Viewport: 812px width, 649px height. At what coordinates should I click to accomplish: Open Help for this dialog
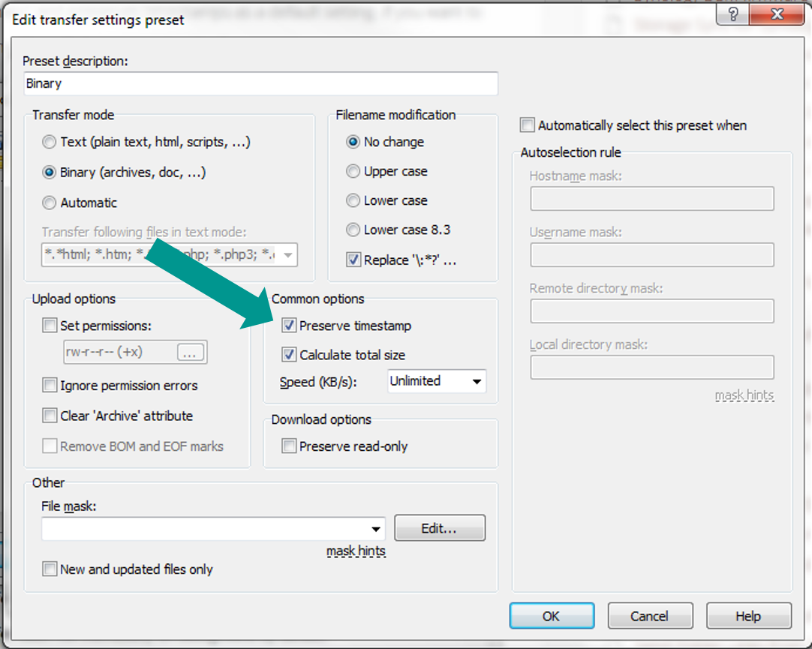[x=748, y=616]
